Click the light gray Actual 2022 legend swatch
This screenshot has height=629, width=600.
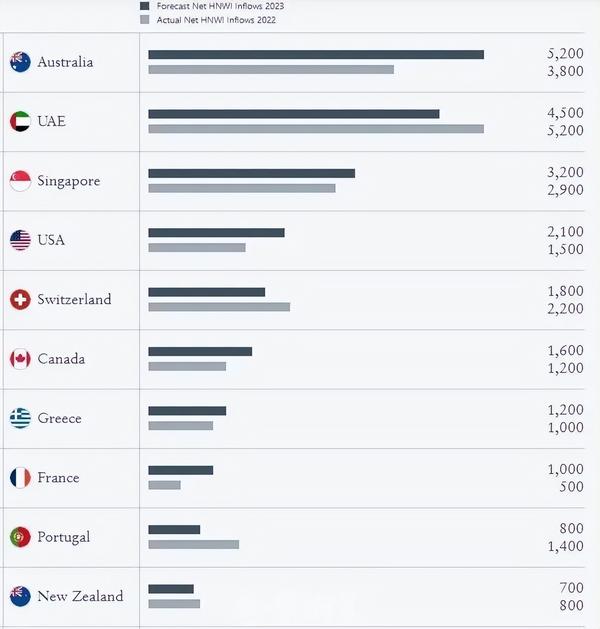tap(145, 19)
